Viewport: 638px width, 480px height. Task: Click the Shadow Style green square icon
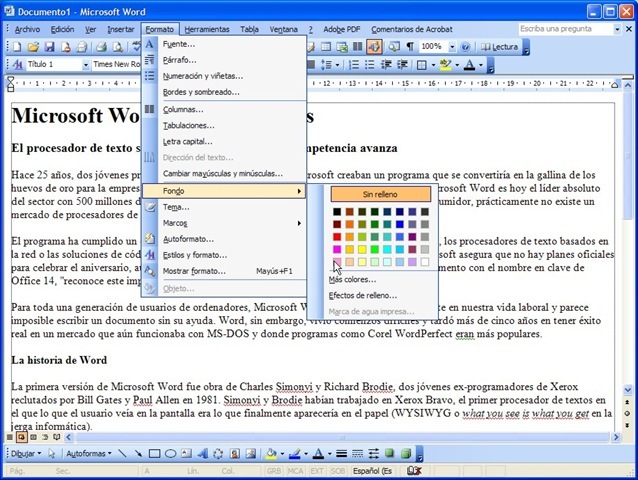[x=389, y=453]
